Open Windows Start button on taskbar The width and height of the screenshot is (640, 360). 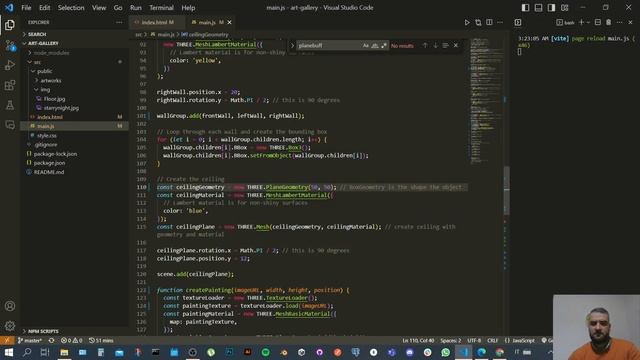(9, 352)
